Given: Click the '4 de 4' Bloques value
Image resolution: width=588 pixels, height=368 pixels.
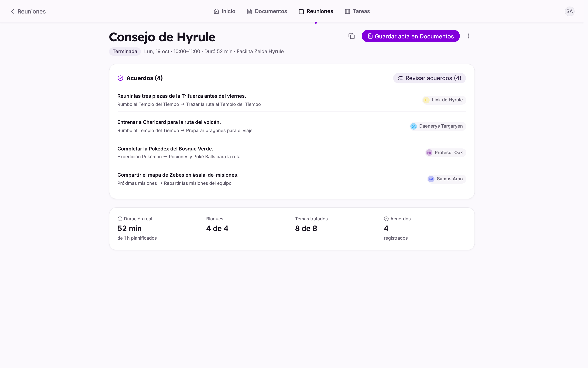Looking at the screenshot, I should point(217,228).
